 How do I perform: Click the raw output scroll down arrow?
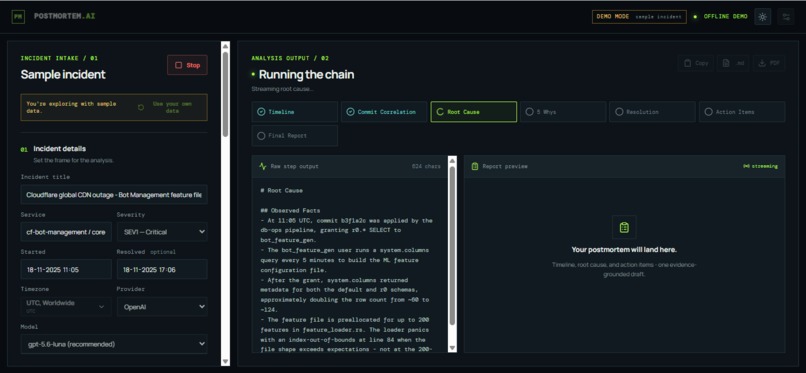click(452, 348)
